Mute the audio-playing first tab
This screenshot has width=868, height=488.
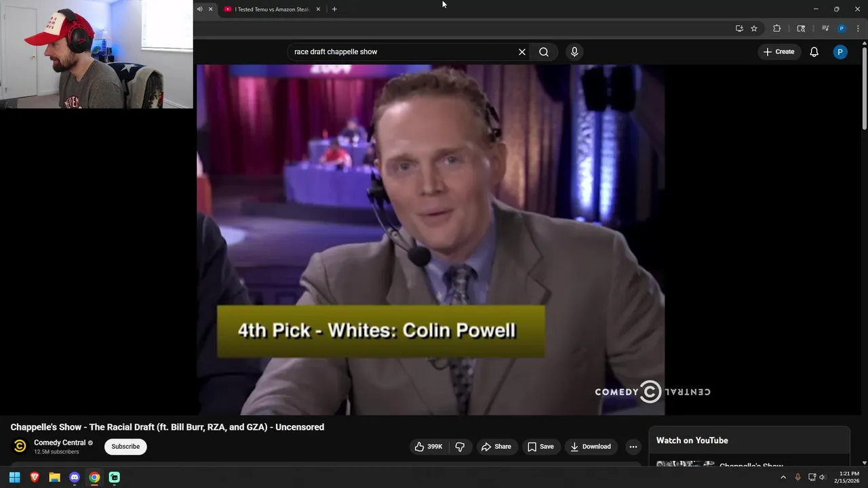point(199,9)
